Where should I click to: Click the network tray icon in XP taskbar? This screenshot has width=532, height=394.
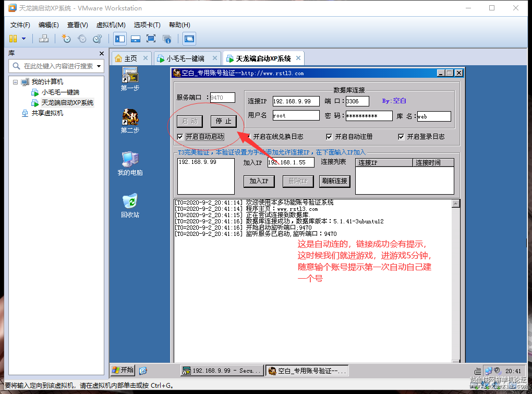[x=488, y=371]
